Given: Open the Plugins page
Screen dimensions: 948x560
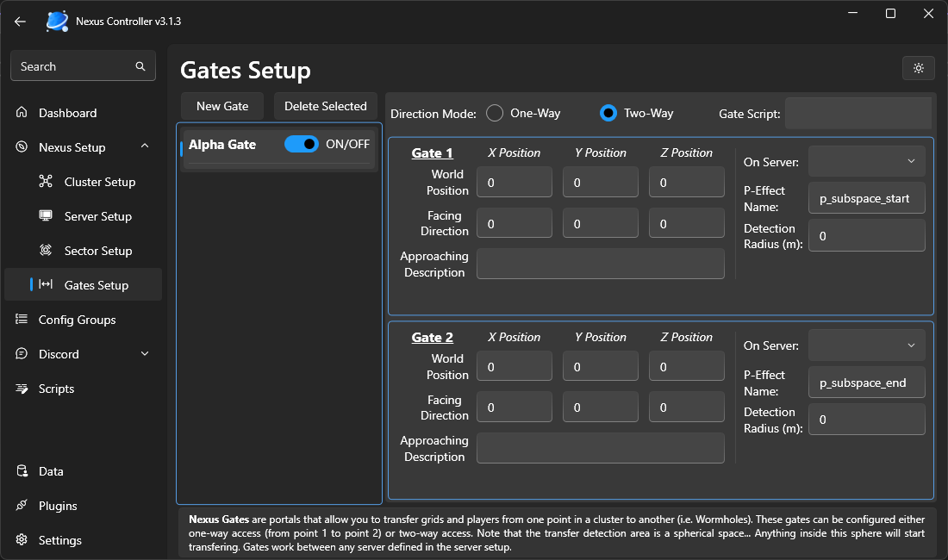Looking at the screenshot, I should (58, 506).
